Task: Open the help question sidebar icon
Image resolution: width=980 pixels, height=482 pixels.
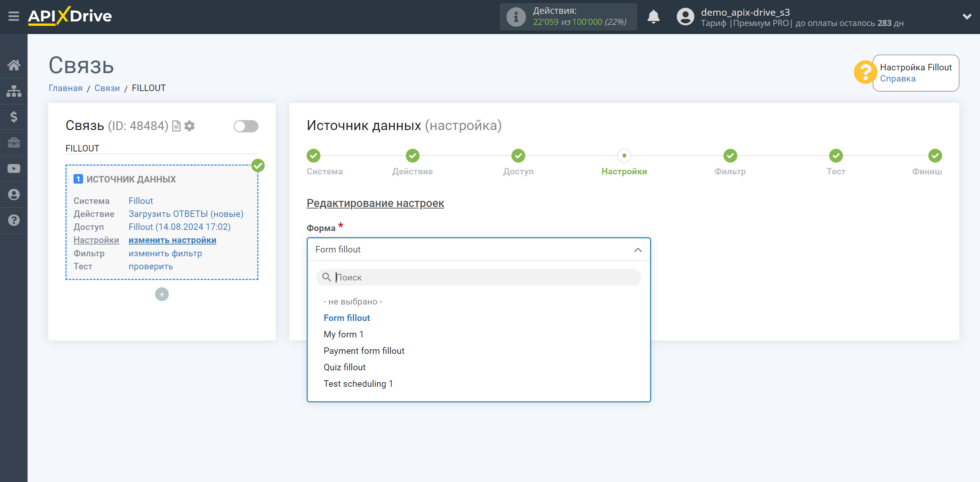Action: coord(14,220)
